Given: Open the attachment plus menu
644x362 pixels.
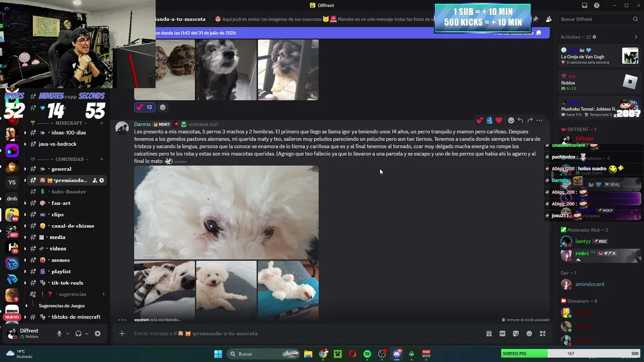Looking at the screenshot, I should click(122, 333).
